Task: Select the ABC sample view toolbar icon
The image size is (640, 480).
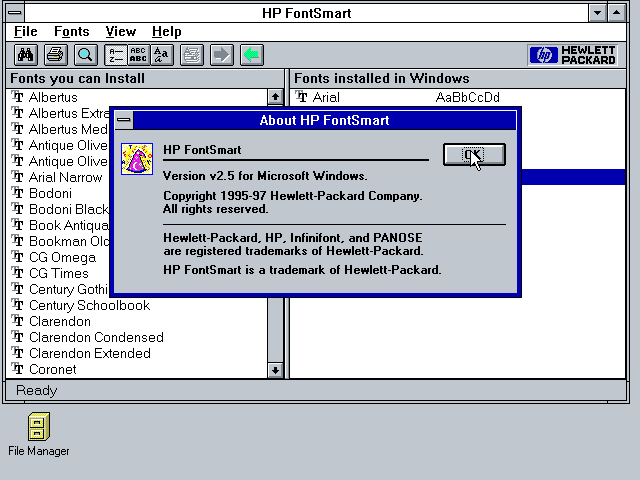Action: click(139, 55)
